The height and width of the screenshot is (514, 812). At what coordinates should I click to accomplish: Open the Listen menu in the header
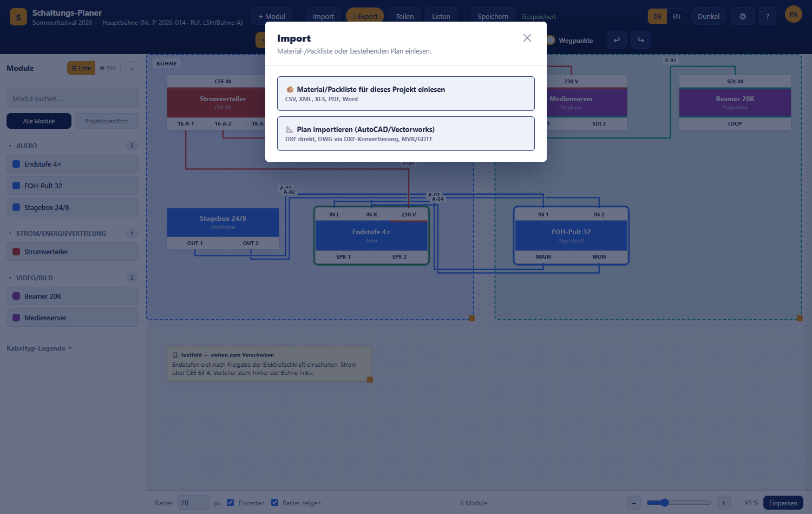click(x=441, y=16)
